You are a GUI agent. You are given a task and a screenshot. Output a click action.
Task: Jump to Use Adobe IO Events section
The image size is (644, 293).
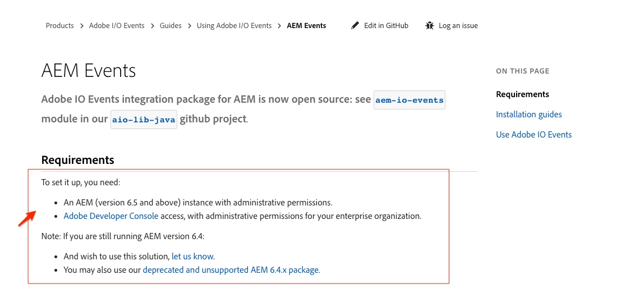(533, 135)
